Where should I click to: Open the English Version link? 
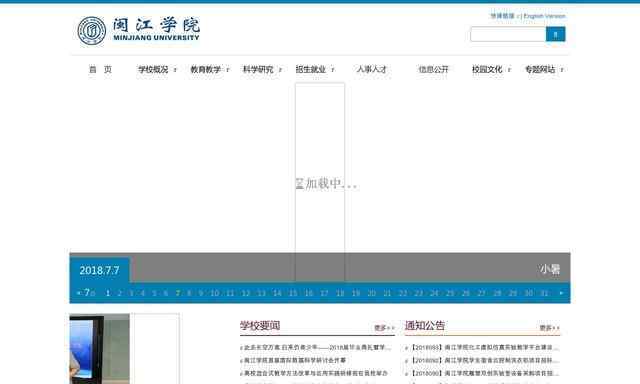tap(544, 16)
